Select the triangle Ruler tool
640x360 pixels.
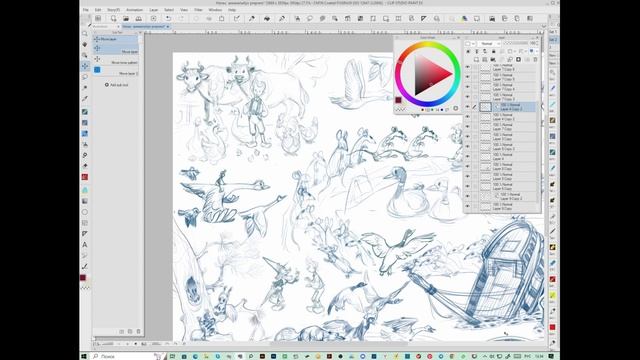[84, 233]
